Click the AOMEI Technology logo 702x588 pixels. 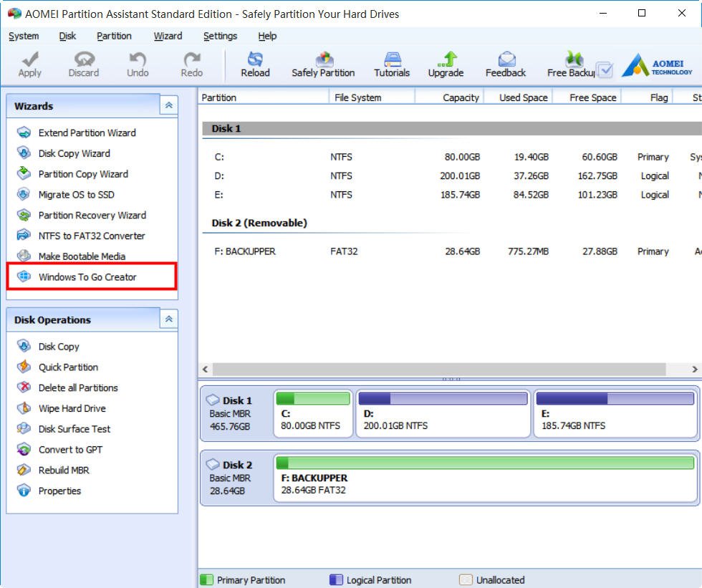click(x=657, y=65)
